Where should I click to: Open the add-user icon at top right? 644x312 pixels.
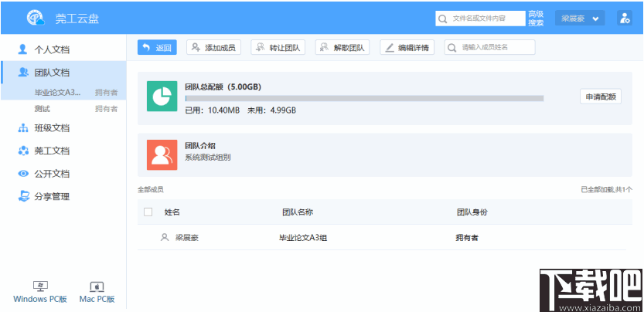pyautogui.click(x=625, y=19)
